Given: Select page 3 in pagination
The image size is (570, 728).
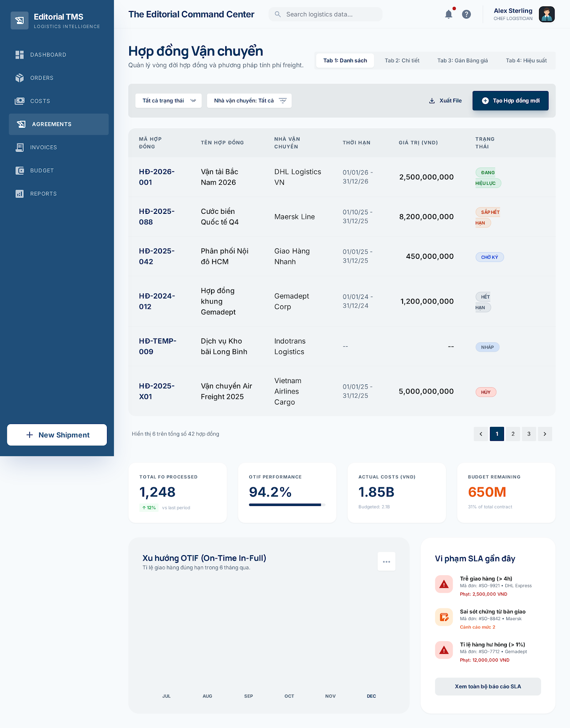Looking at the screenshot, I should 529,434.
